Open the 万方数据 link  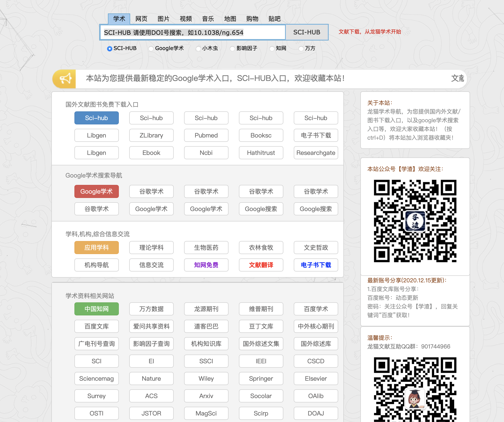151,309
